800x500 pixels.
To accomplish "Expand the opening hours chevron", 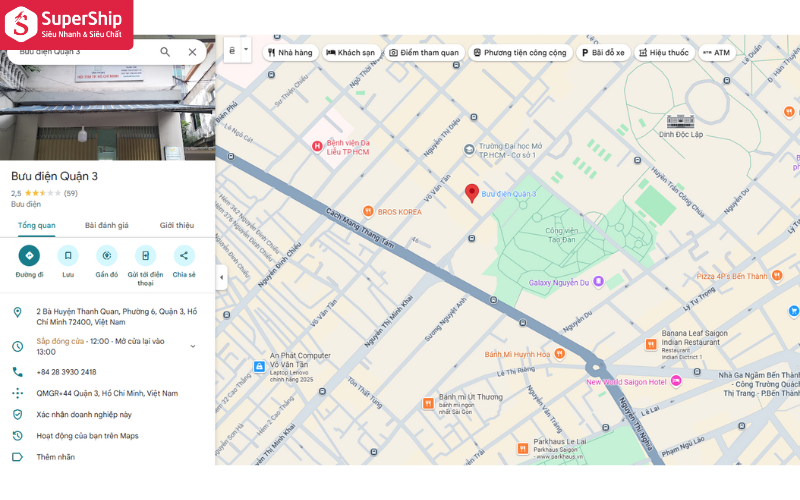I will (x=193, y=346).
